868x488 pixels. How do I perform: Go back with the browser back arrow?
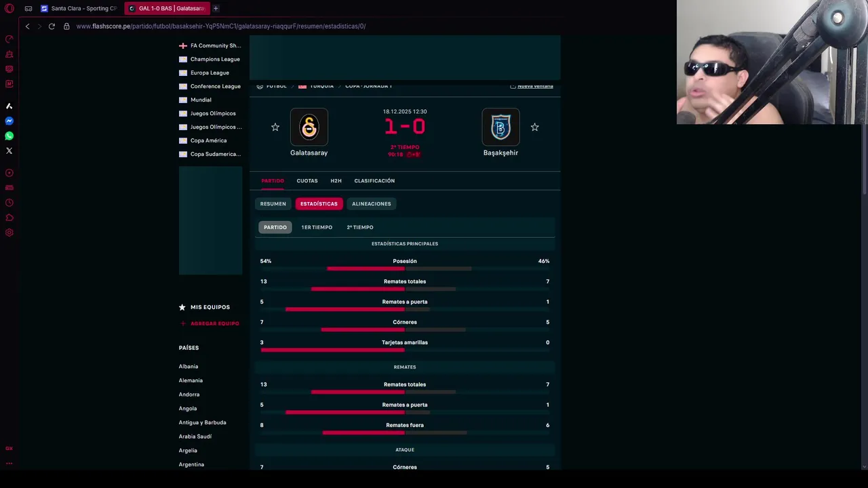27,26
